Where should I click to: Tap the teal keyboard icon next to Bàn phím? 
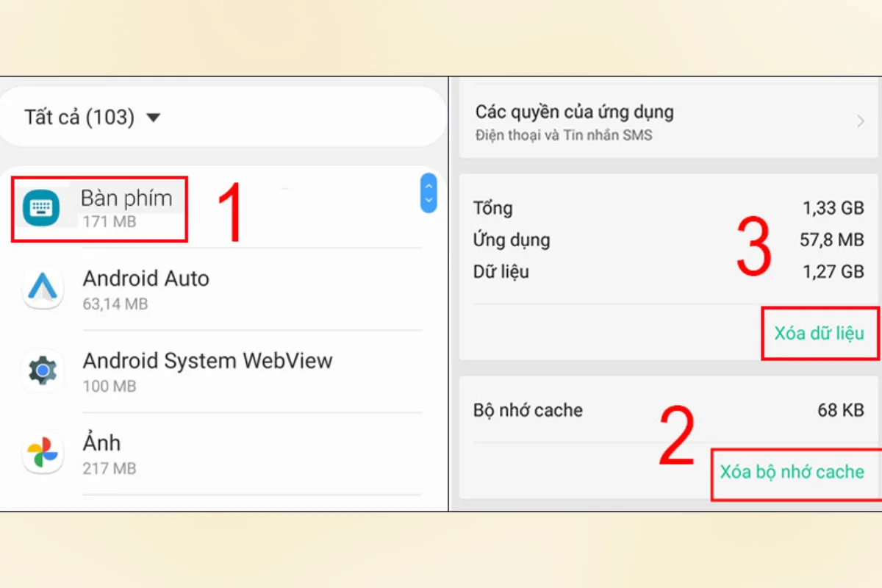click(x=43, y=208)
